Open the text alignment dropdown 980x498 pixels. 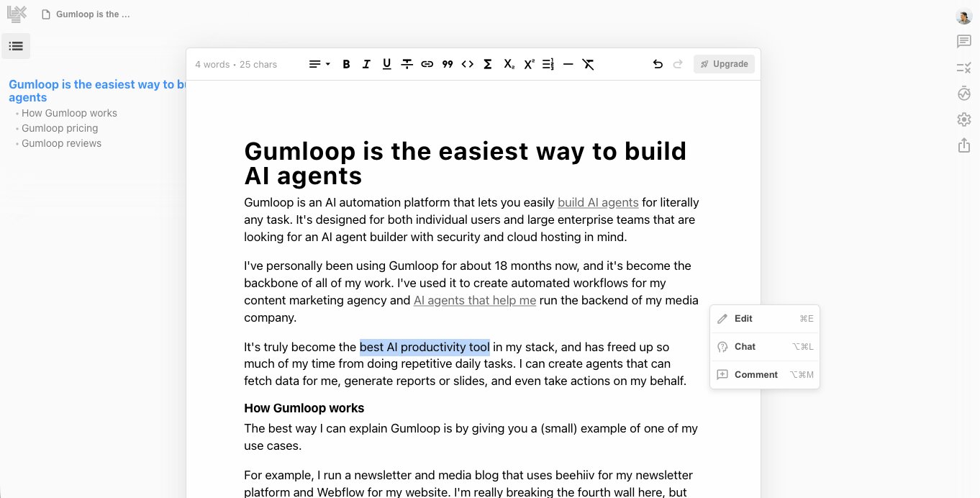click(319, 64)
